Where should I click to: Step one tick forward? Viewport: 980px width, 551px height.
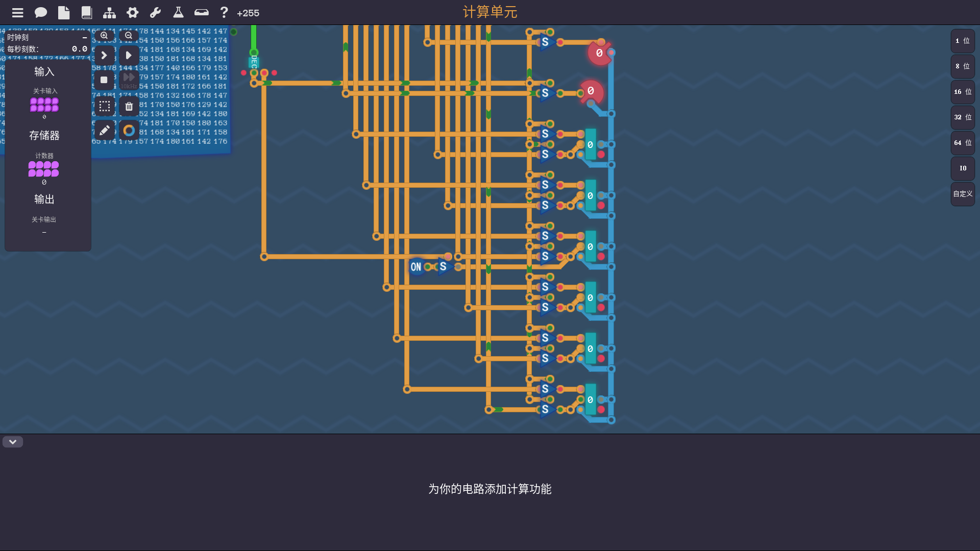tap(104, 55)
